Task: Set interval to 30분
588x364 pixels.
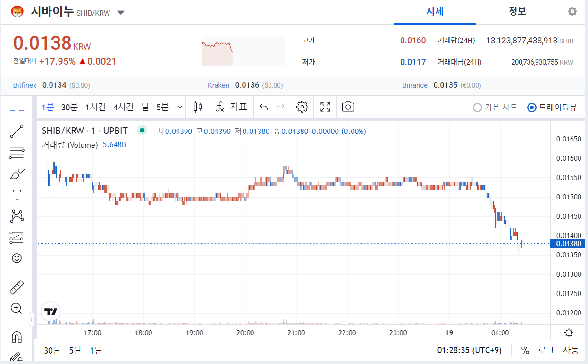Action: point(69,107)
